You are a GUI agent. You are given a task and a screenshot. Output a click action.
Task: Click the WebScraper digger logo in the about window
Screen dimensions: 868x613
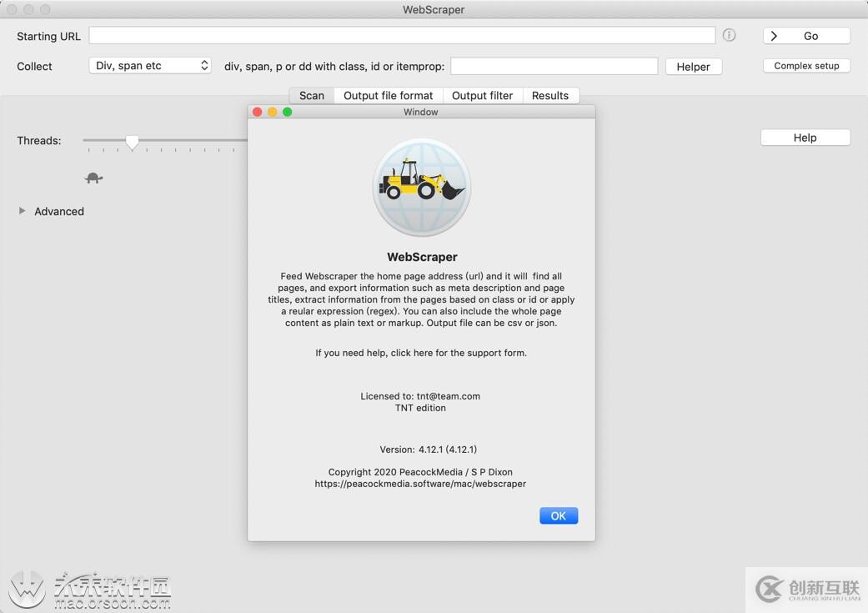421,185
